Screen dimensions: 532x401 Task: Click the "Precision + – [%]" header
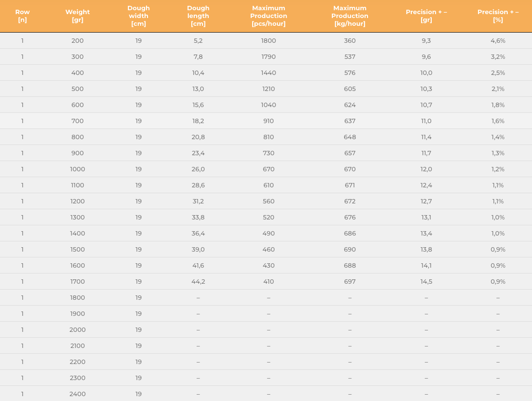pos(498,16)
